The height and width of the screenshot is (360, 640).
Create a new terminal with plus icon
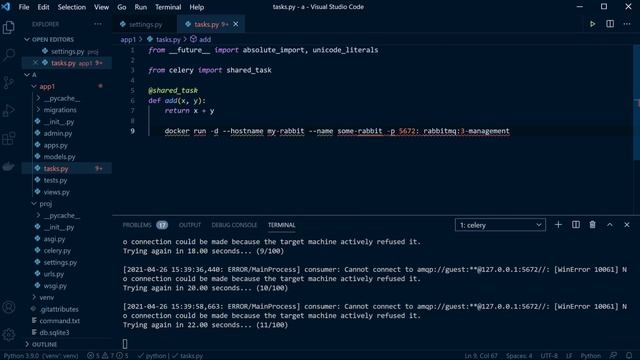click(558, 225)
